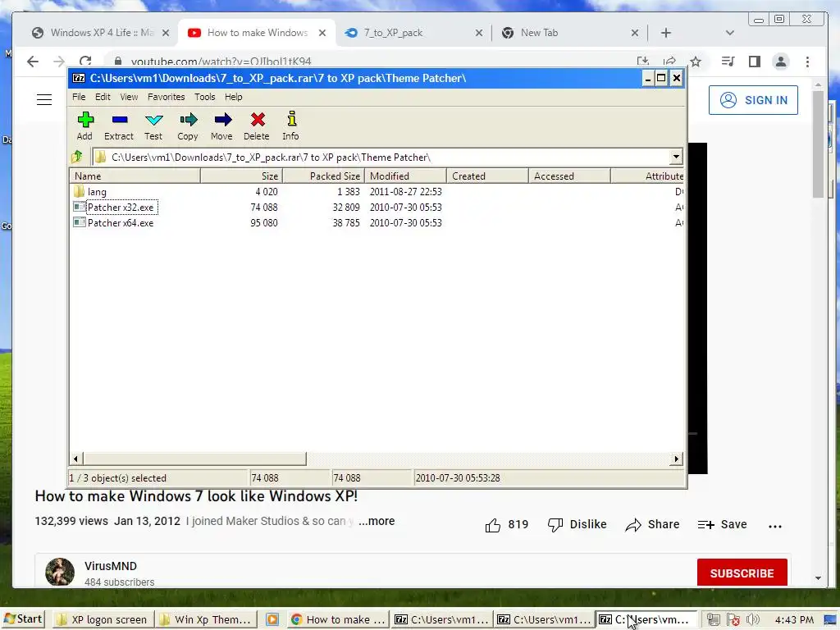Screen dimensions: 840x630
Task: Open the File menu
Action: coord(79,97)
